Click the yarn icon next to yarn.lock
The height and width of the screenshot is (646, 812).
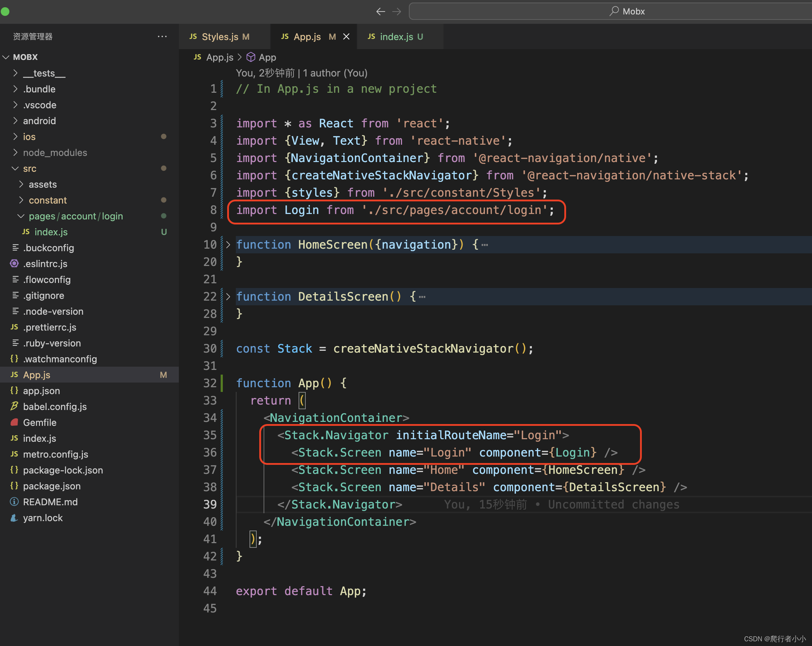click(x=14, y=518)
